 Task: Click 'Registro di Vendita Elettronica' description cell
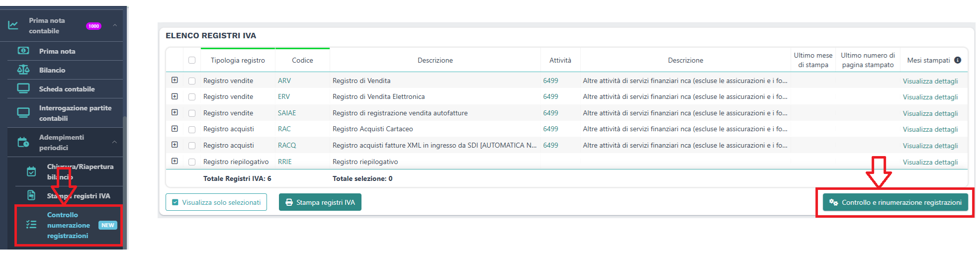coord(378,96)
